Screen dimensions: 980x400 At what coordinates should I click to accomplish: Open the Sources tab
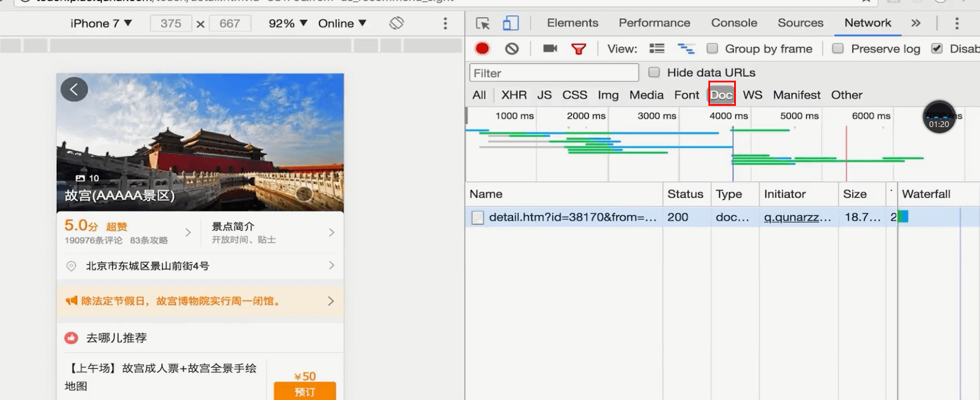pyautogui.click(x=800, y=23)
